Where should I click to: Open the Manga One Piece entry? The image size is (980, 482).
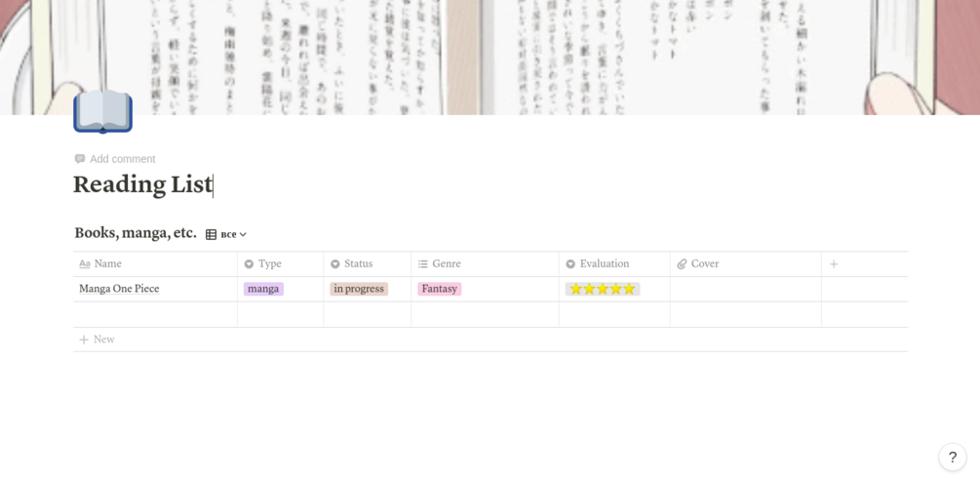(x=119, y=289)
